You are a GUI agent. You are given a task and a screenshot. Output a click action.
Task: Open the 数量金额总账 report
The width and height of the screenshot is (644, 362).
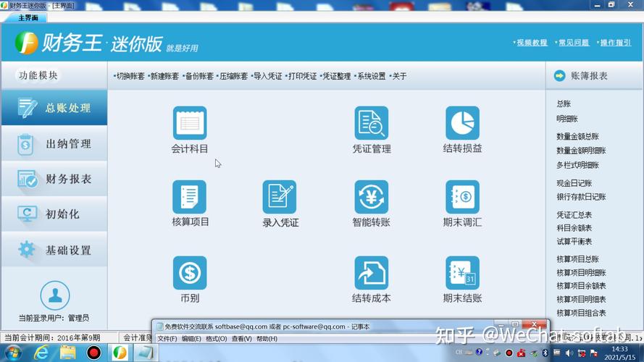tap(577, 136)
